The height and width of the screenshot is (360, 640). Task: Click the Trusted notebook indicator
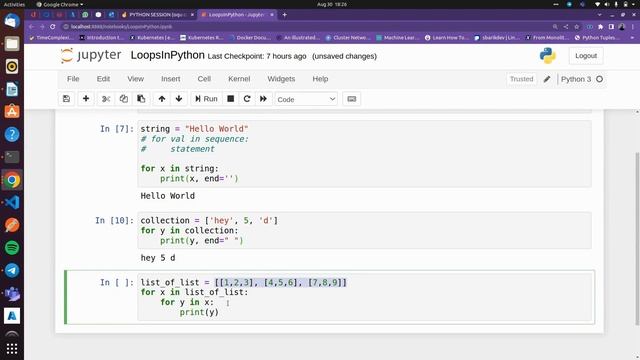(521, 79)
